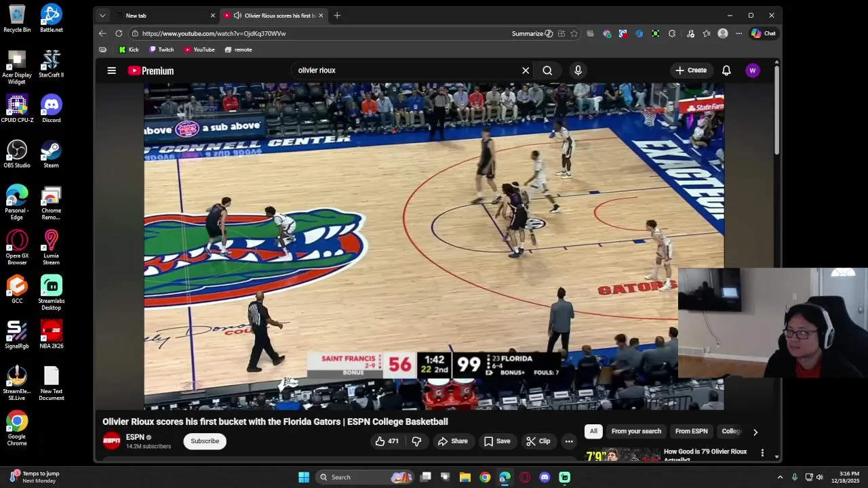Click the YouTube page scrollbar
The height and width of the screenshot is (488, 868).
click(x=776, y=112)
